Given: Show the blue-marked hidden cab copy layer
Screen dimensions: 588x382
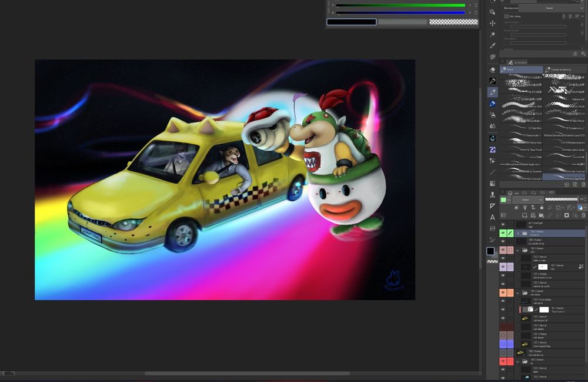Looking at the screenshot, I should 503,344.
